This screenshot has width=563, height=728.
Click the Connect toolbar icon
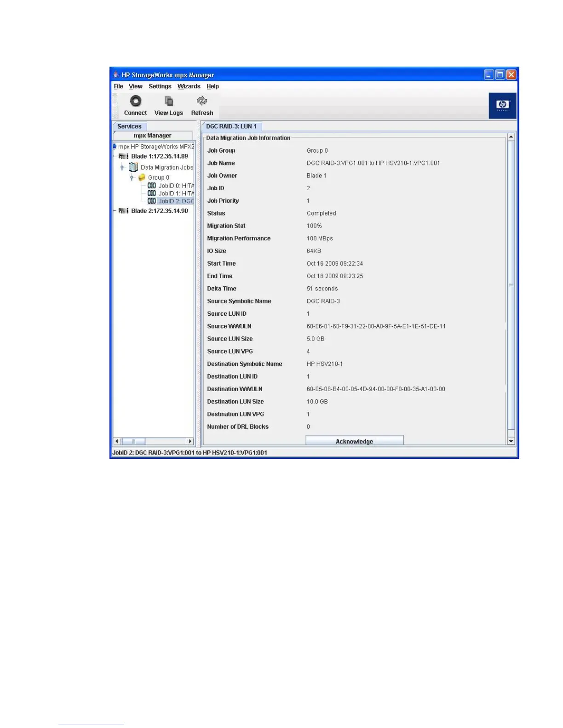point(135,101)
